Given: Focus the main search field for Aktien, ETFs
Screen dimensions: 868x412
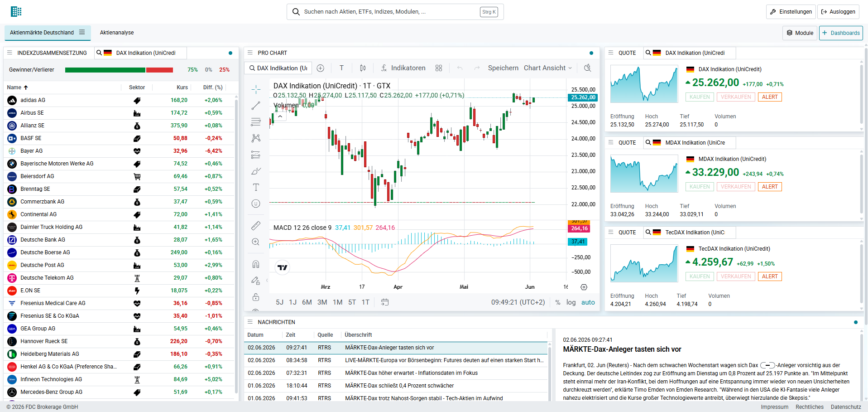Looking at the screenshot, I should (395, 12).
